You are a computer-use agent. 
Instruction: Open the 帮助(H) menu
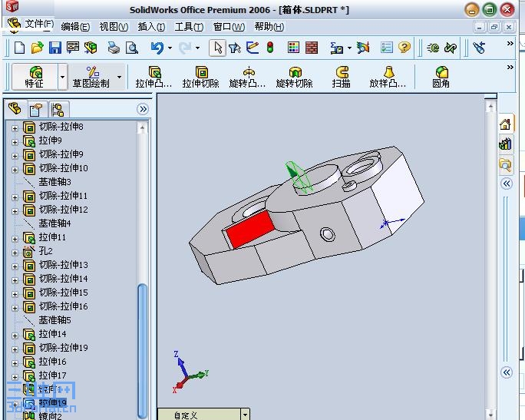[x=269, y=26]
